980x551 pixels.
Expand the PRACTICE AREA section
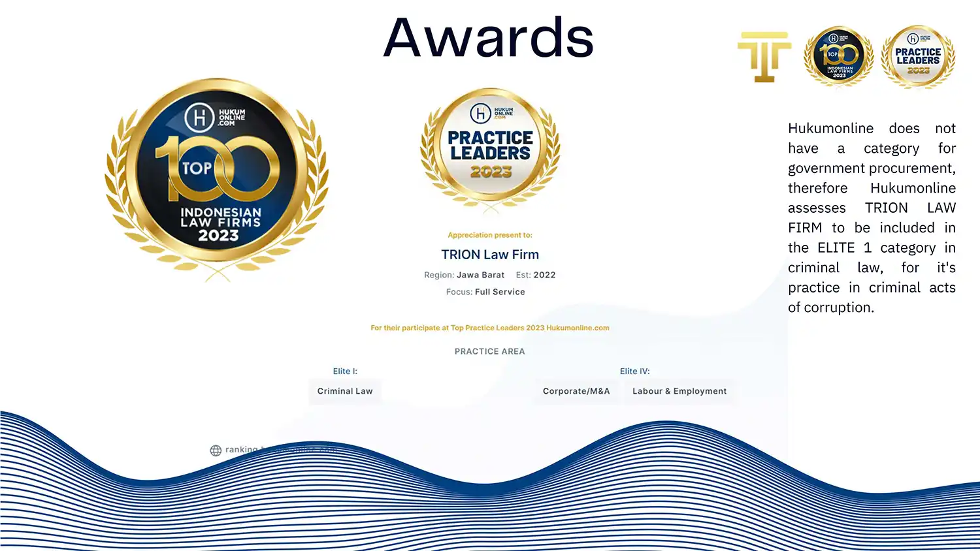tap(489, 351)
